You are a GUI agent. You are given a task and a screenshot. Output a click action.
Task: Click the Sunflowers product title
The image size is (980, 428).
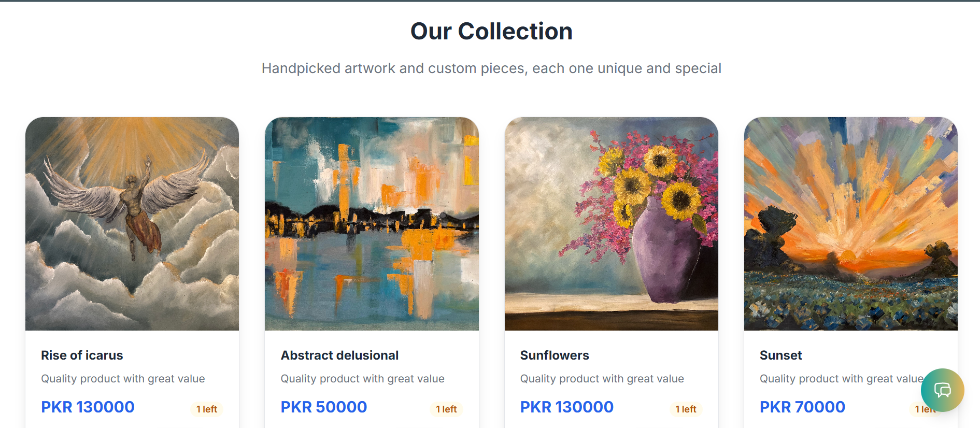click(x=555, y=355)
